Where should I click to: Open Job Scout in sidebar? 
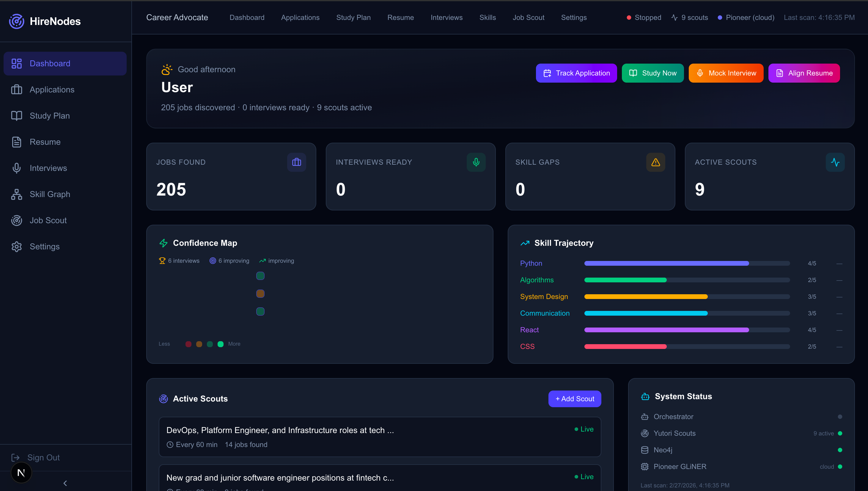click(x=48, y=220)
